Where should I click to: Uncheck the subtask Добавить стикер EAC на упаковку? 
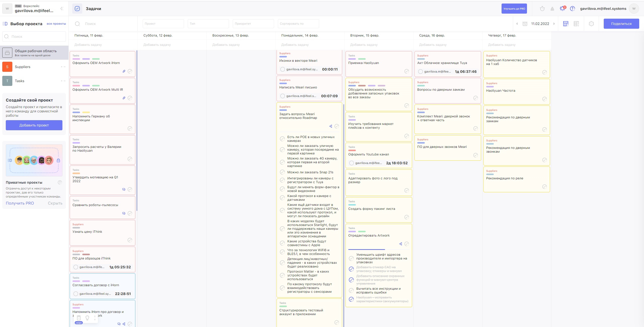tap(351, 269)
